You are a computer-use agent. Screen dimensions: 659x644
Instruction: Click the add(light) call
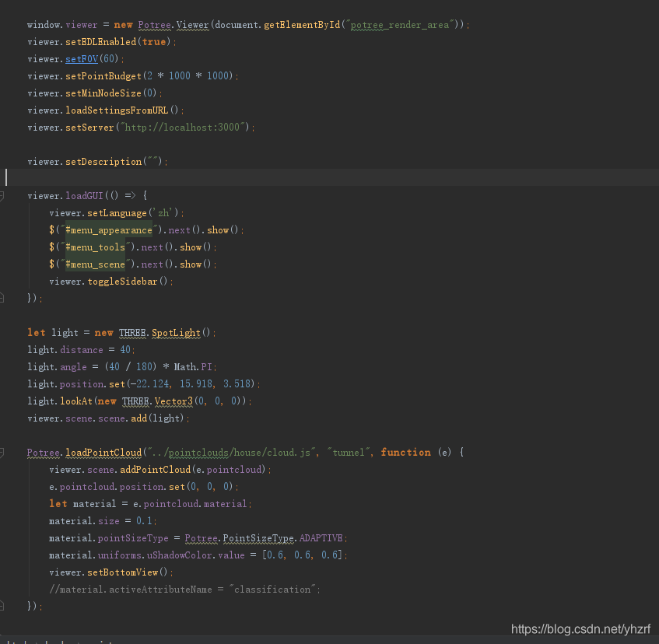(x=157, y=418)
